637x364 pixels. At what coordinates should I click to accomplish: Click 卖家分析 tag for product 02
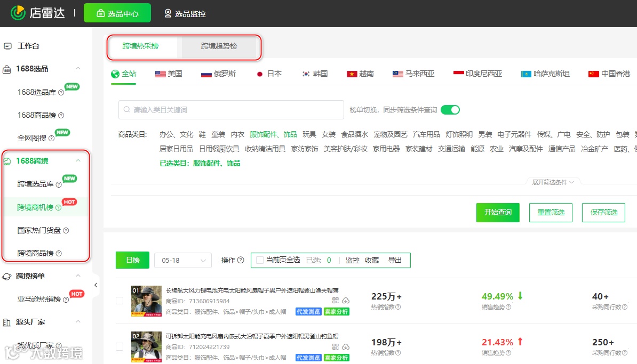click(337, 358)
